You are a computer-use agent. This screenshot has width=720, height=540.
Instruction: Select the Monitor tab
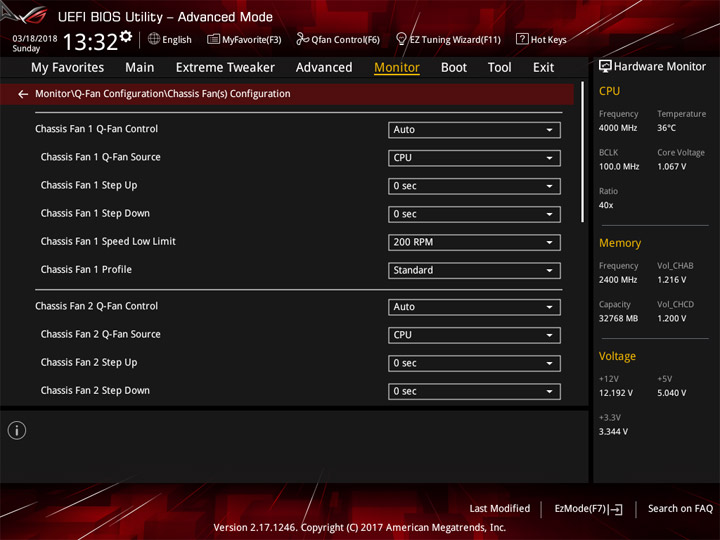[x=397, y=68]
